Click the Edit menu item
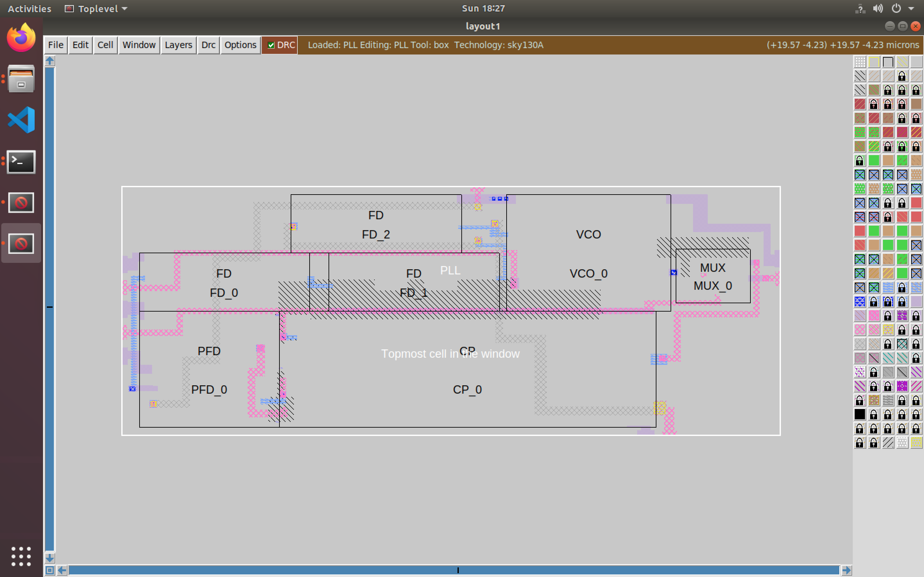This screenshot has height=577, width=924. coord(80,45)
